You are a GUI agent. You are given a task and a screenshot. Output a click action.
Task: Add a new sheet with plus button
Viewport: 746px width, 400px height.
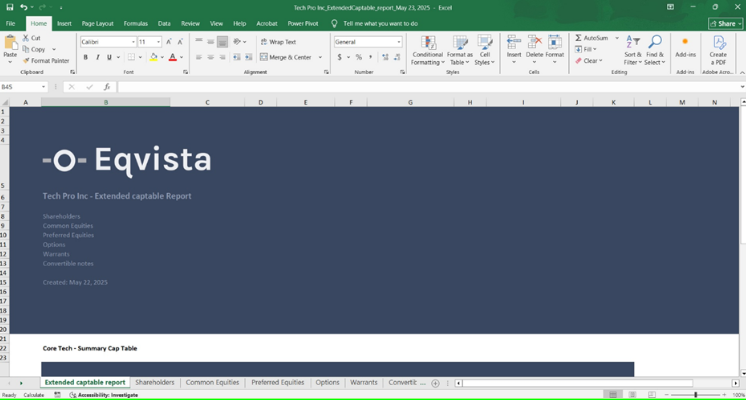pos(435,383)
